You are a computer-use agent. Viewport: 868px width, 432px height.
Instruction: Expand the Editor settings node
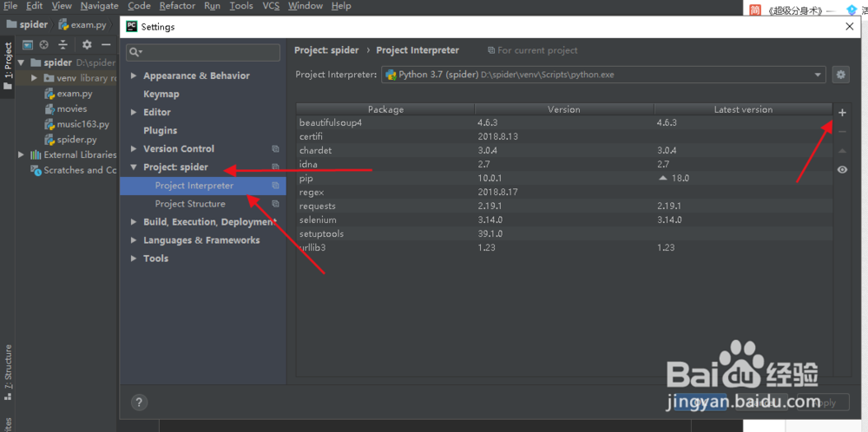pos(134,112)
